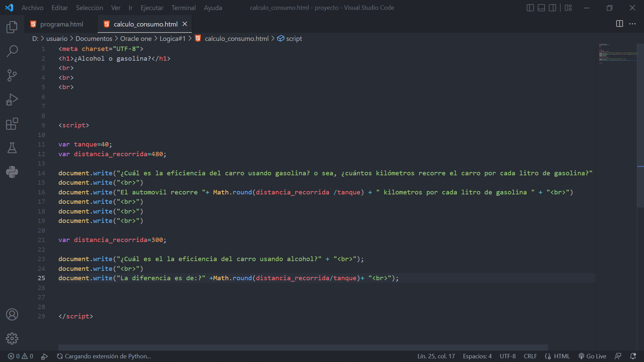The width and height of the screenshot is (644, 362).
Task: Expand the Documentos breadcrumb
Action: click(x=94, y=39)
